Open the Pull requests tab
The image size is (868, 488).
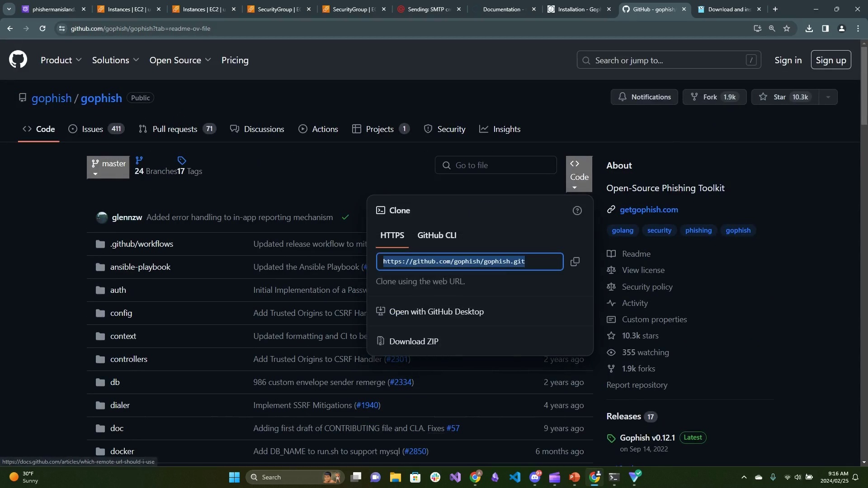(177, 129)
